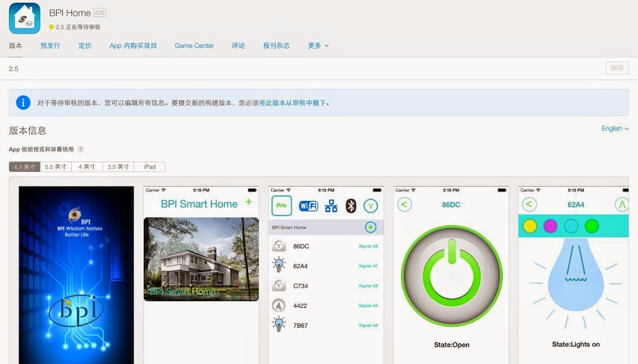Open the App 内购买项目 tab
This screenshot has height=364, width=638.
(x=133, y=46)
